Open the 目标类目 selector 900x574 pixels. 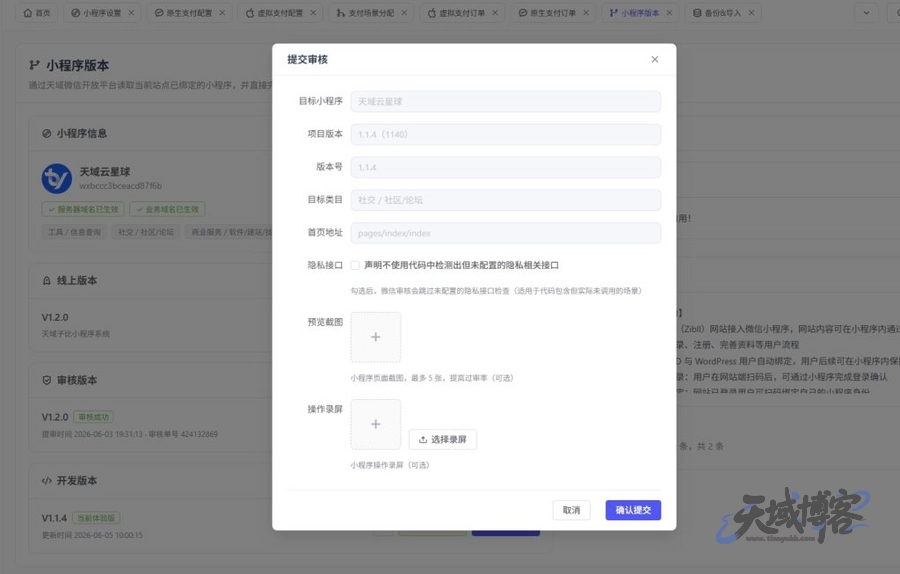coord(506,200)
